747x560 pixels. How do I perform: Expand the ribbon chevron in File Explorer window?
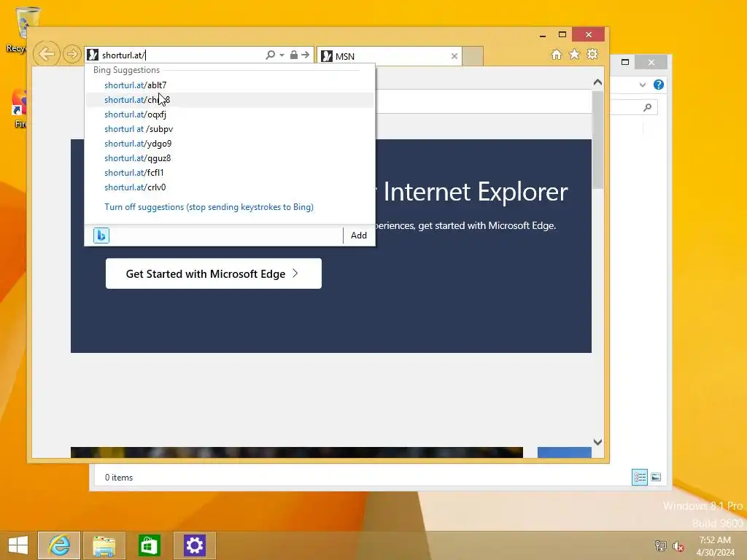click(x=642, y=85)
